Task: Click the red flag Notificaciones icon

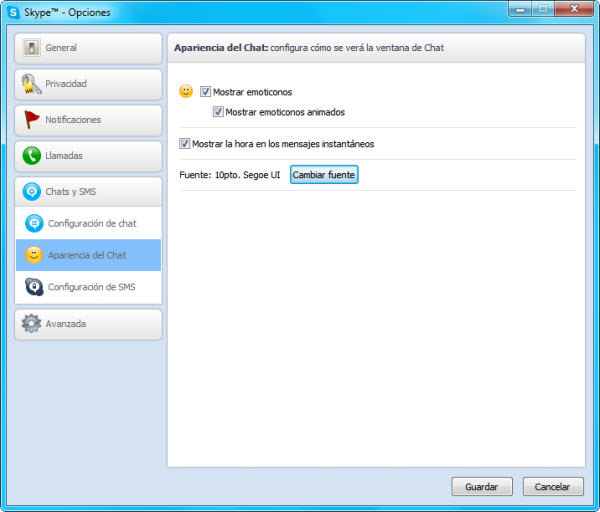Action: coord(31,119)
